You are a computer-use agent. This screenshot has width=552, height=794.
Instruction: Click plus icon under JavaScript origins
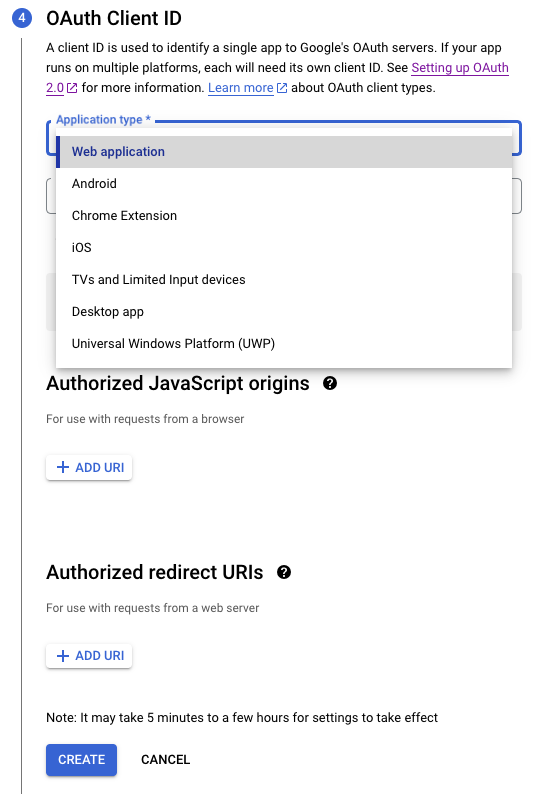63,467
